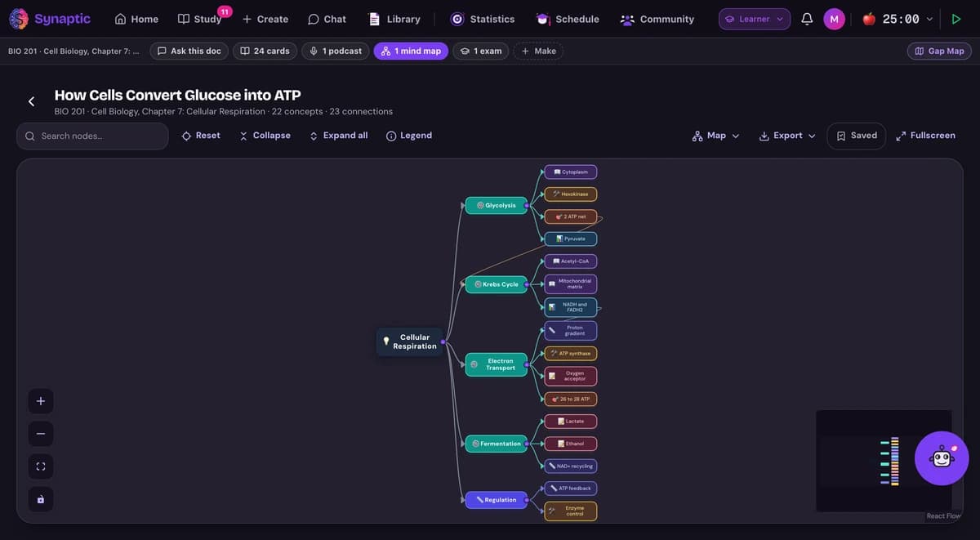Viewport: 980px width, 540px height.
Task: Start the pomodoro timer play button
Action: click(x=956, y=19)
